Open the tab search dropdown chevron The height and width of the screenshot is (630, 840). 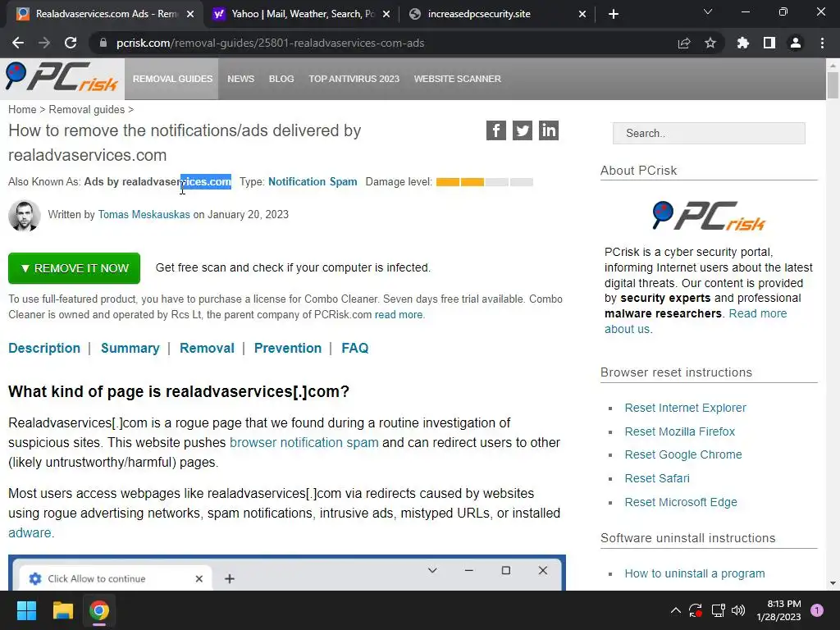[708, 11]
